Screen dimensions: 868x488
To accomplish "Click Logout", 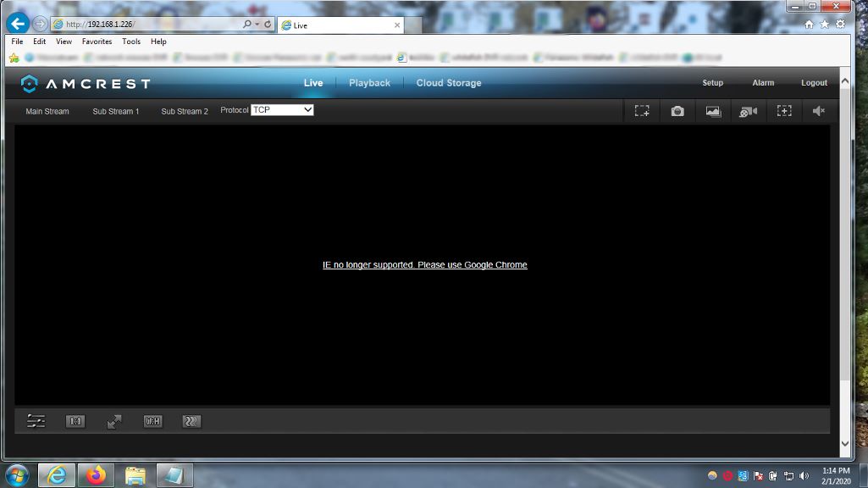I will (x=814, y=82).
